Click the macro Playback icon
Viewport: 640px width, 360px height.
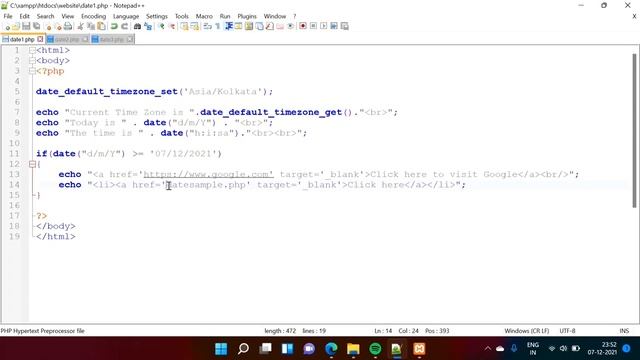[324, 27]
